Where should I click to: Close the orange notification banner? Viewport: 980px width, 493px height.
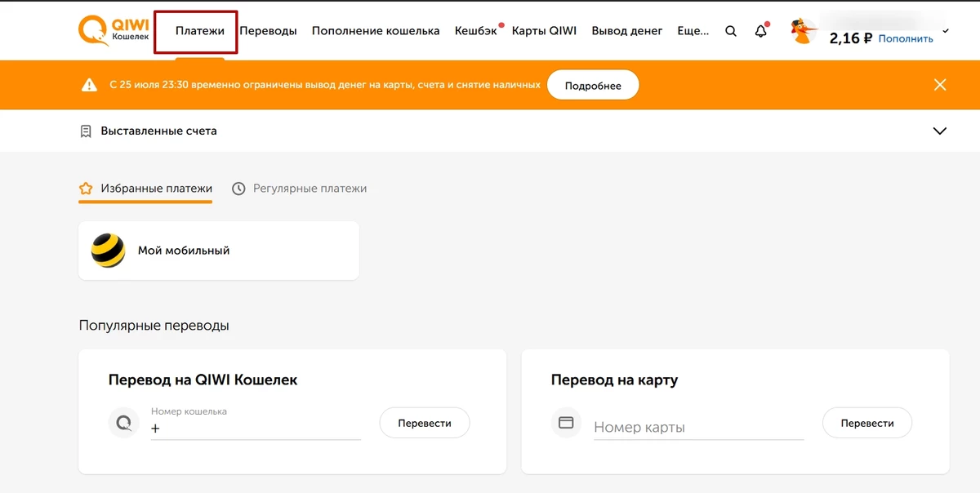(940, 85)
